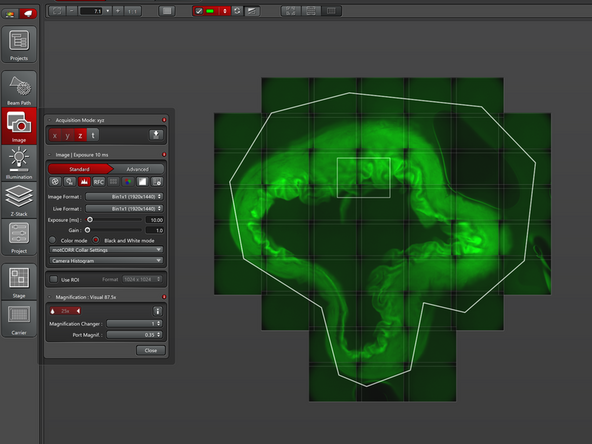Collapse the Magnification section
The width and height of the screenshot is (592, 444).
pyautogui.click(x=49, y=297)
